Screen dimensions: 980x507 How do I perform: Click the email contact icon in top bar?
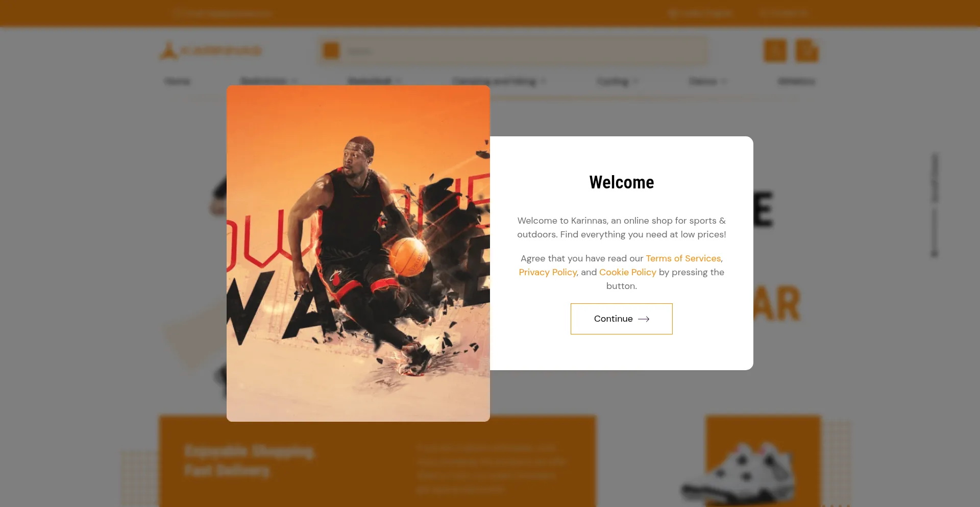pyautogui.click(x=178, y=13)
